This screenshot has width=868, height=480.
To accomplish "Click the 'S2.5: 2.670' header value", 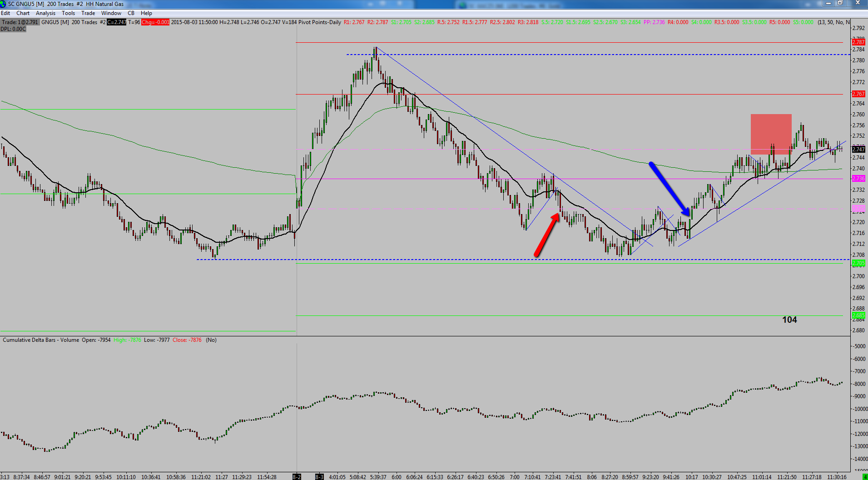I will [605, 22].
